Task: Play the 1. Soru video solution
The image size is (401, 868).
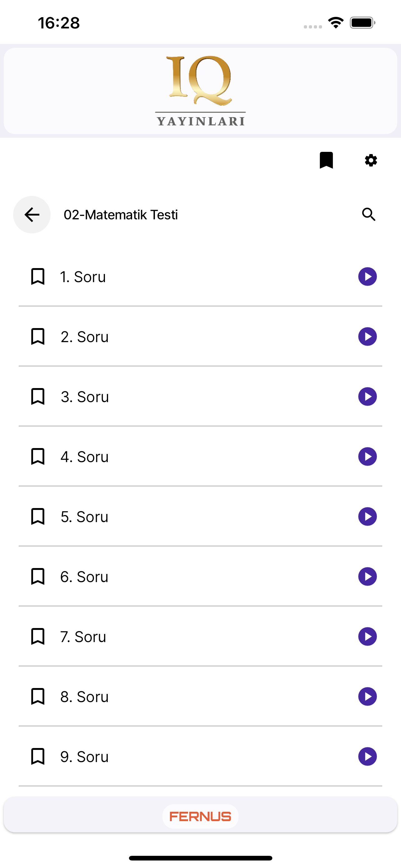Action: click(x=367, y=277)
